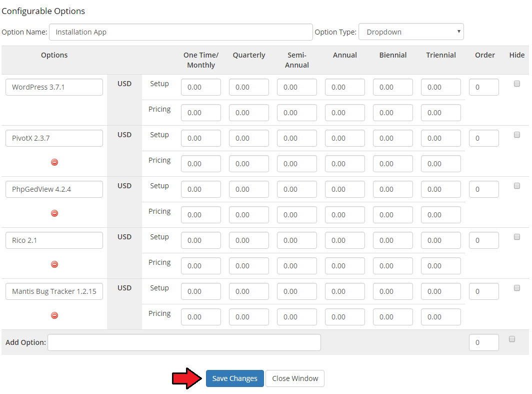Select WordPress Order field
This screenshot has height=394, width=532.
[484, 87]
